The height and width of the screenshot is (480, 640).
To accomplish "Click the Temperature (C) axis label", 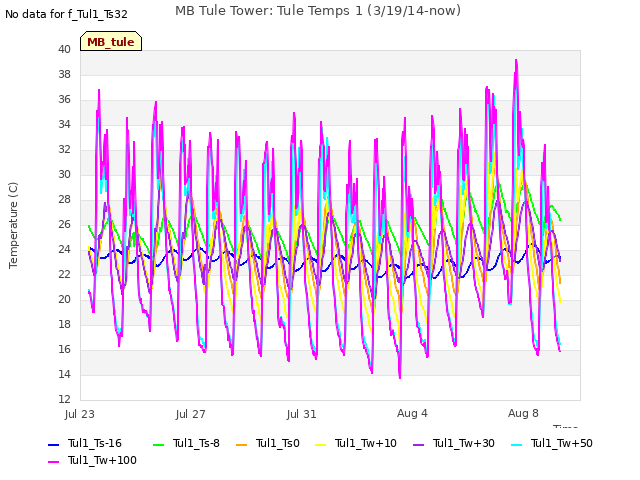I will (x=13, y=225).
